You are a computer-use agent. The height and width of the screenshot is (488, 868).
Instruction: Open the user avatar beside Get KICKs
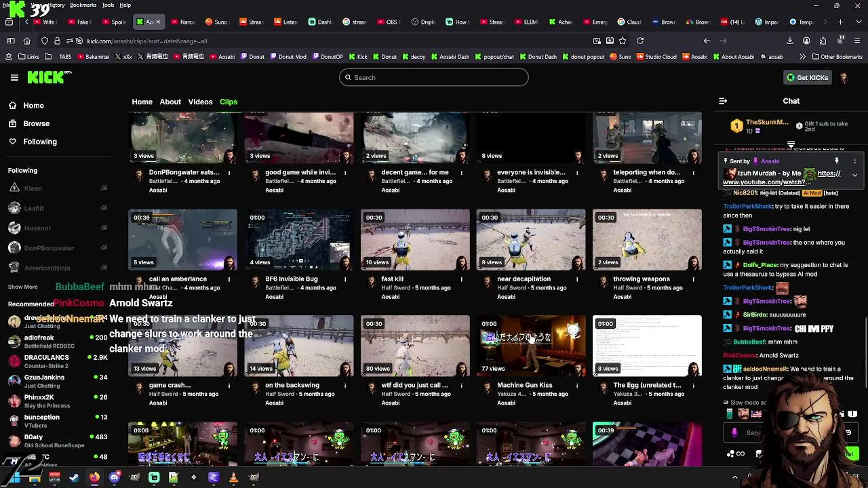(x=844, y=77)
